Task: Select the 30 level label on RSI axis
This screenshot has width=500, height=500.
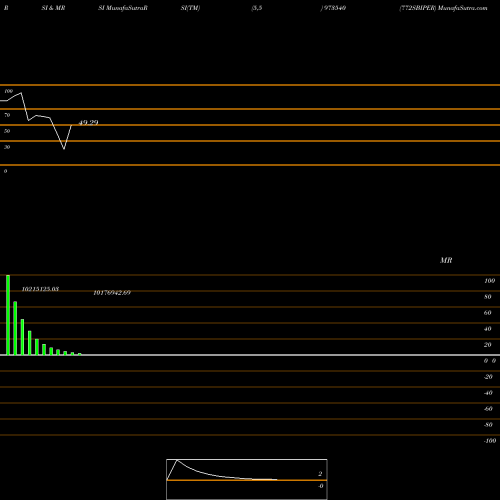Action: (7, 147)
